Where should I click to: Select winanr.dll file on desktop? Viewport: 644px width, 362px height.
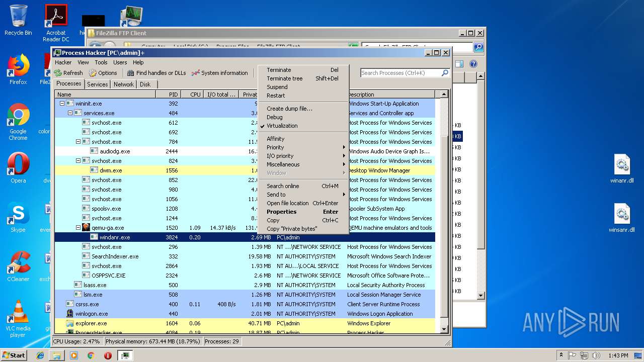coord(622,169)
